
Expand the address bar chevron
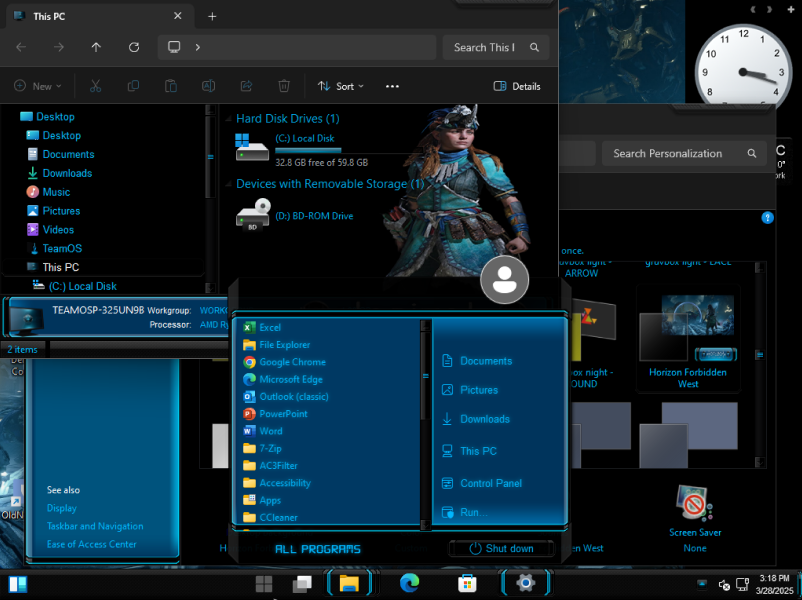click(197, 48)
